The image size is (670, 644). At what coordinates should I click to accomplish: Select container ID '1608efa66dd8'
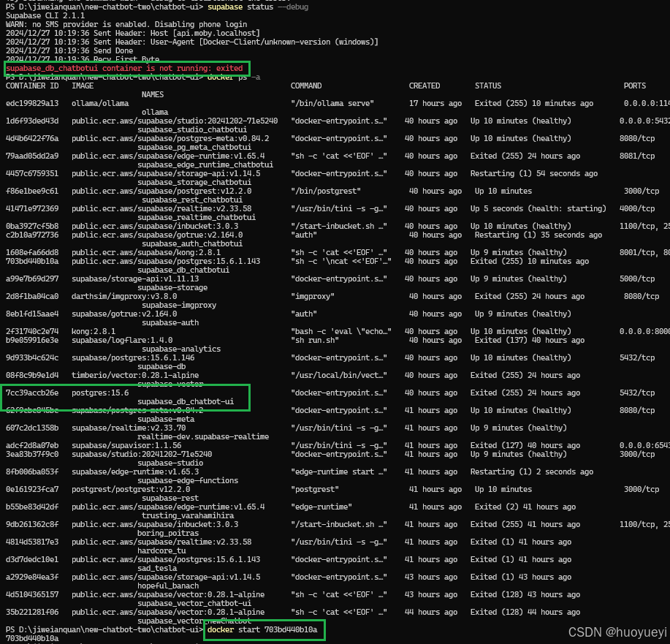32,252
